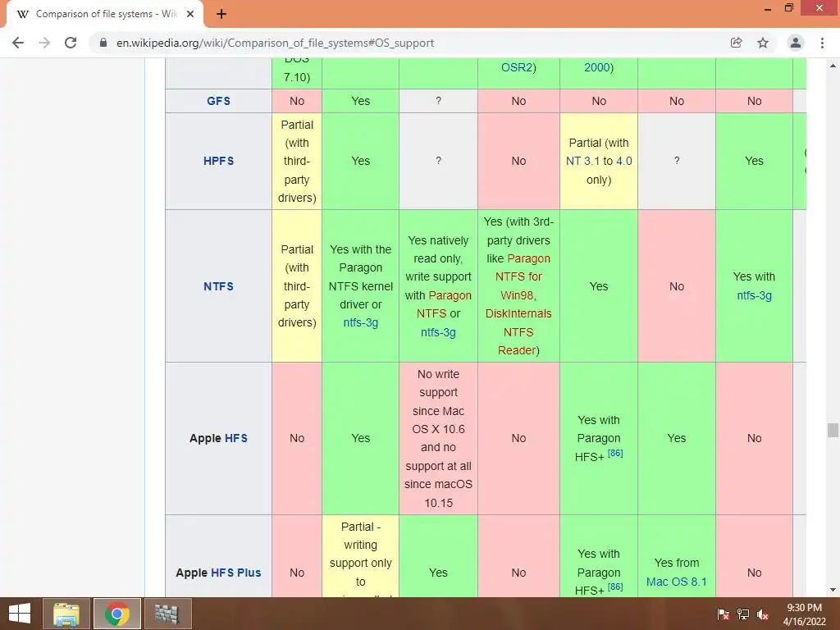The width and height of the screenshot is (840, 630).
Task: Open Action Center flag tray icon
Action: pyautogui.click(x=724, y=614)
